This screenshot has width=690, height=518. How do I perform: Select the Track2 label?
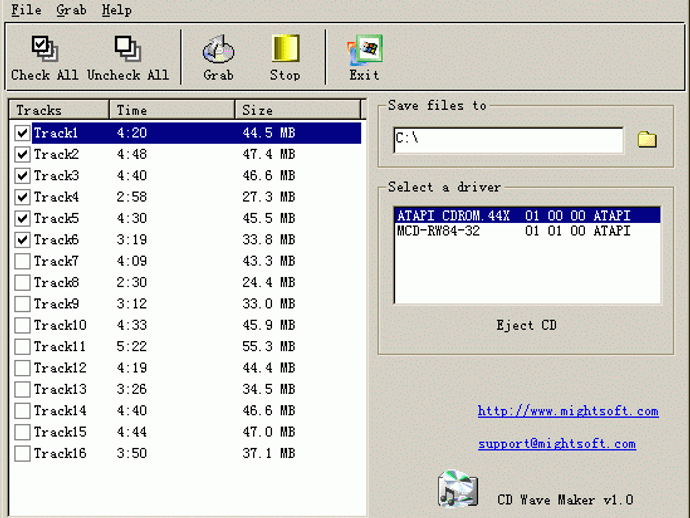pyautogui.click(x=56, y=154)
